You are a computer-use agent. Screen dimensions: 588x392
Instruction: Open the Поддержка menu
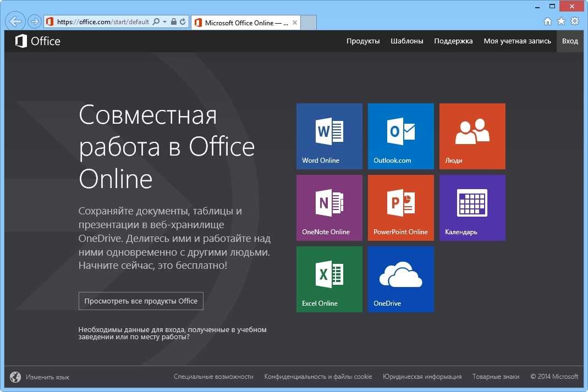(453, 41)
